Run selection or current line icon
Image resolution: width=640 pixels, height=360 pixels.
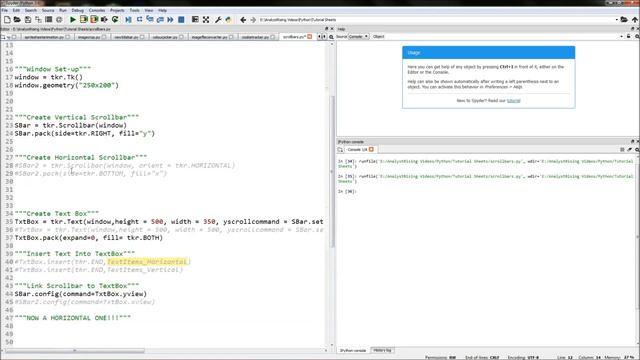(104, 20)
